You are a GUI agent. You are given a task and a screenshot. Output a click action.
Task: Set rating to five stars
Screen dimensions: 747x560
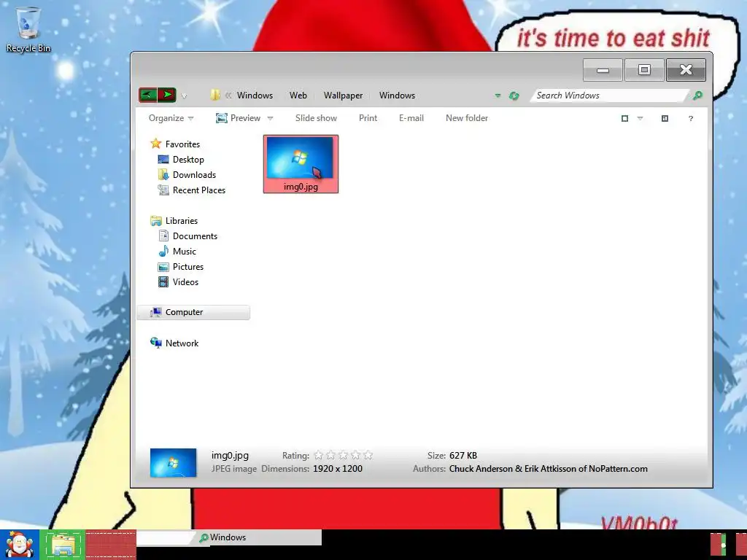(368, 455)
